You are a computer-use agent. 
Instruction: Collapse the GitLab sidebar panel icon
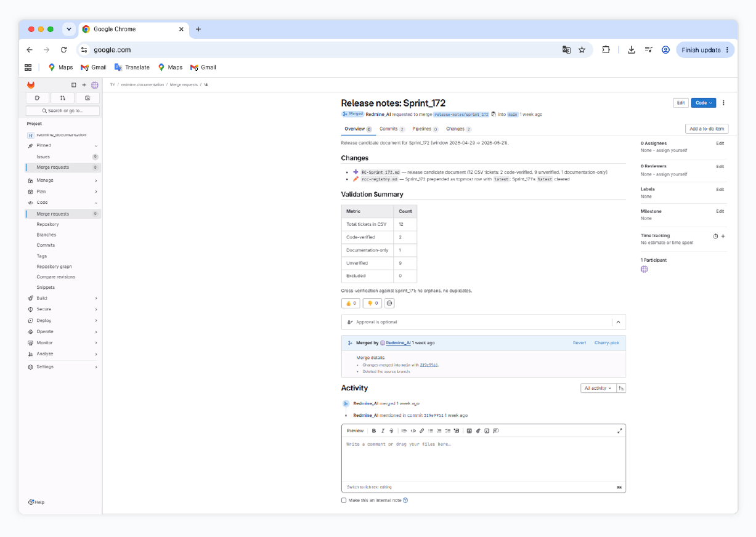(x=74, y=85)
